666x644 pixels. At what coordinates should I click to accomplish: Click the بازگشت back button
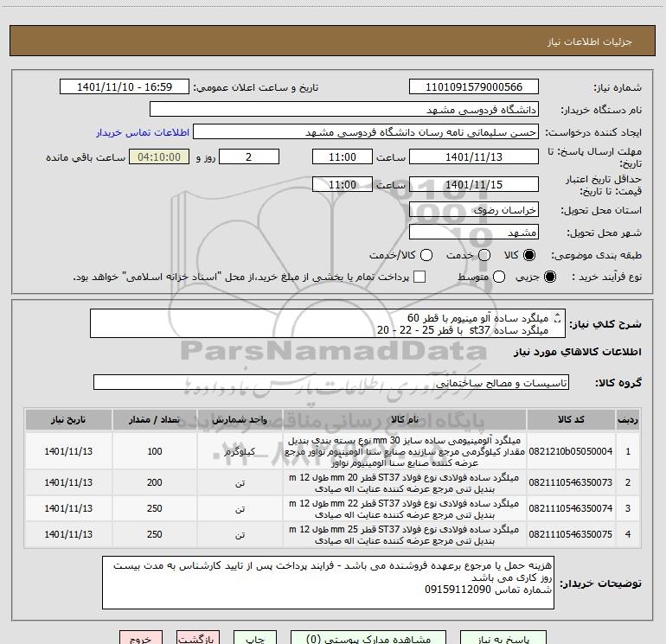[198, 638]
